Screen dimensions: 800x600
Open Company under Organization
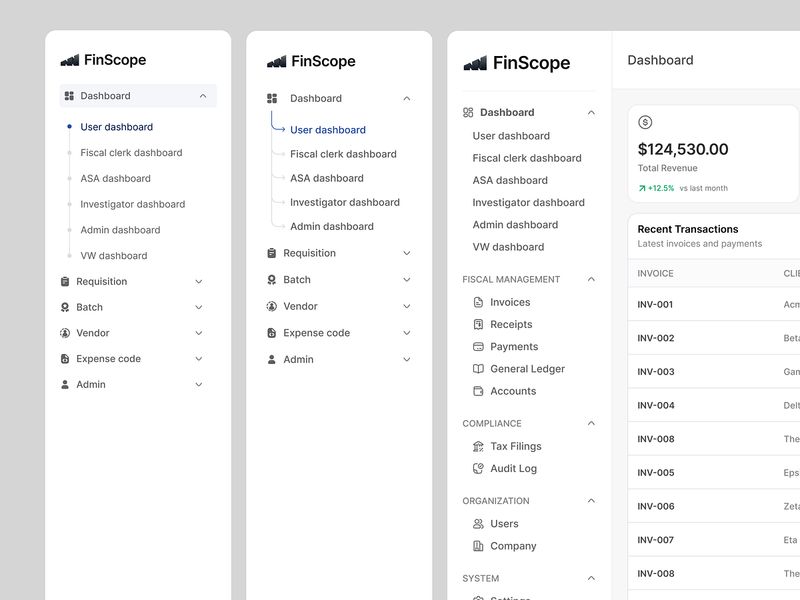(513, 546)
